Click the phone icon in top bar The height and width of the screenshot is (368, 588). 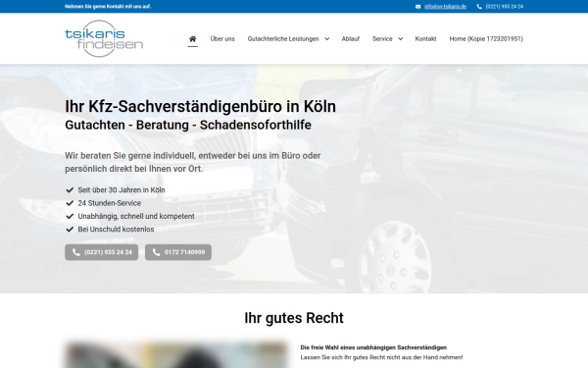click(x=479, y=7)
